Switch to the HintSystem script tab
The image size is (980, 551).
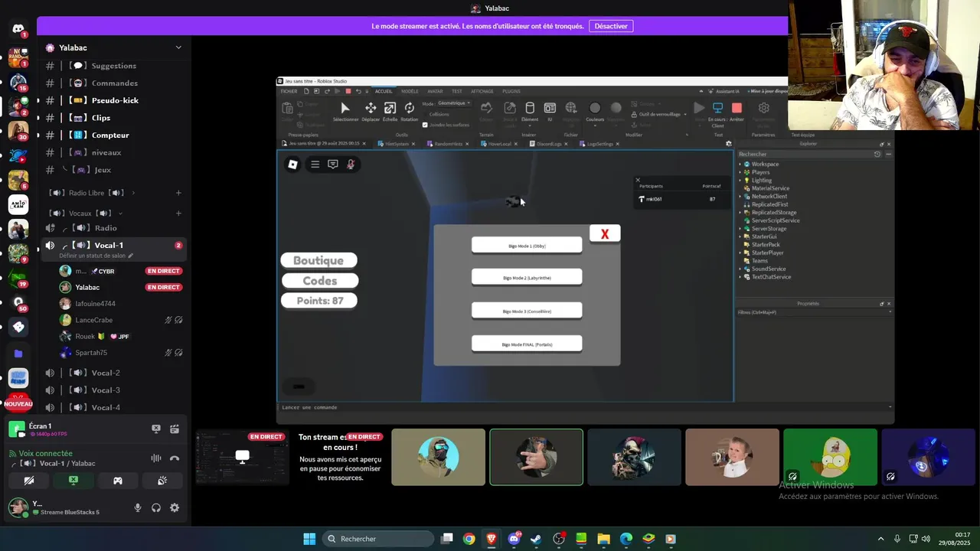pyautogui.click(x=397, y=144)
